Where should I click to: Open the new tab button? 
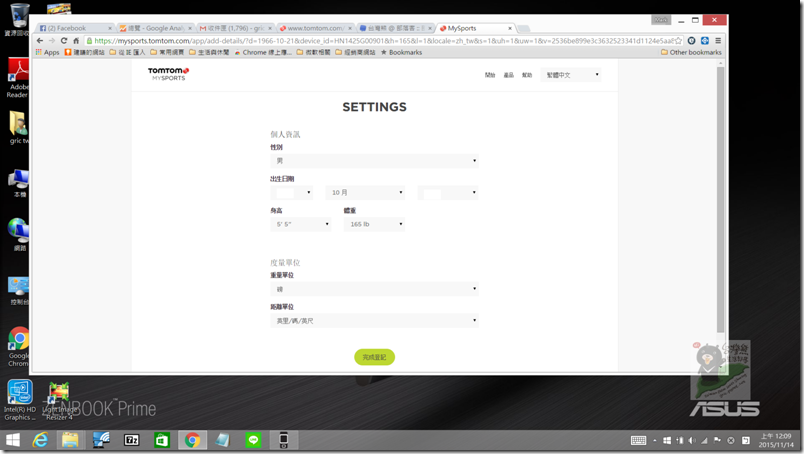coord(524,29)
